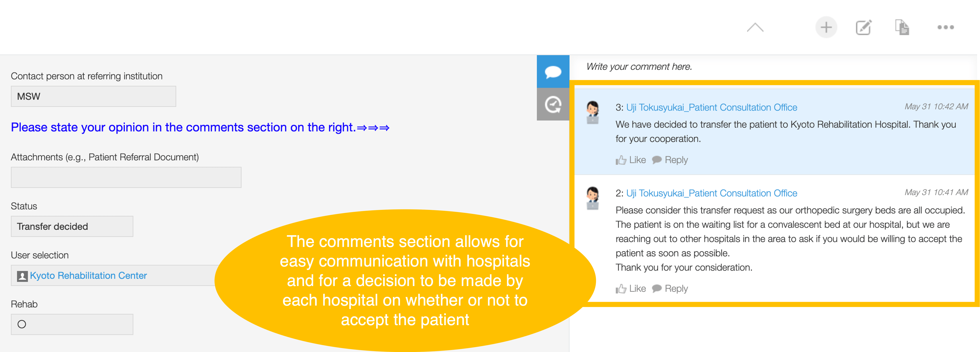980x352 pixels.
Task: Open the author link on comment 3
Action: 712,107
